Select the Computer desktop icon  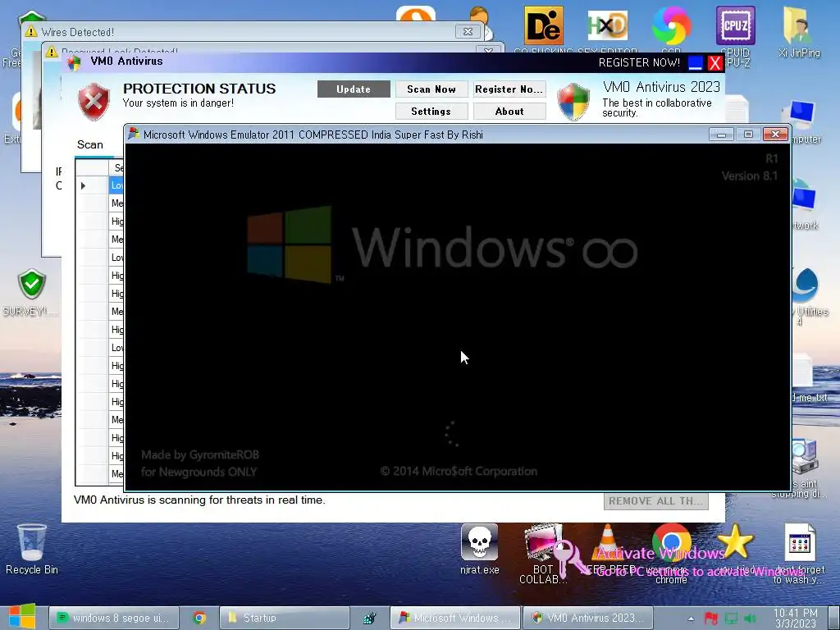(802, 121)
